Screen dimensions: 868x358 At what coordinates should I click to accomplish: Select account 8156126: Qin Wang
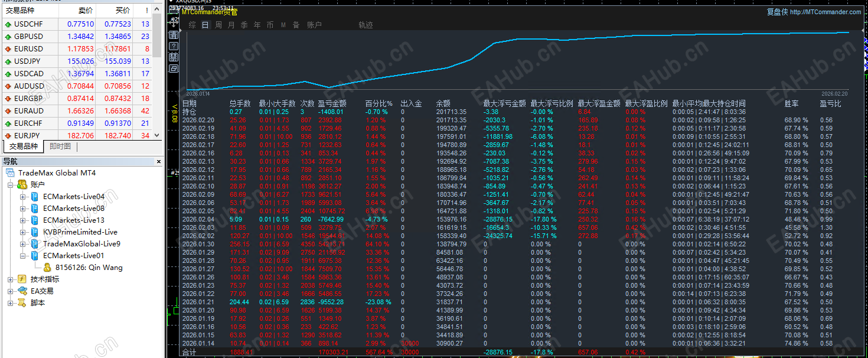tap(89, 268)
